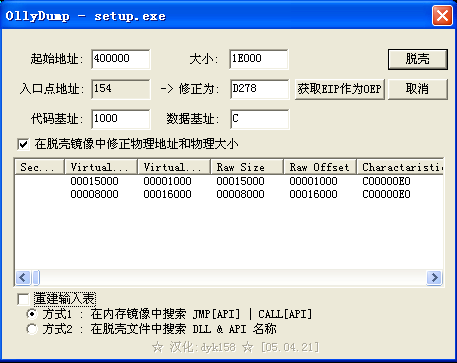
Task: Select the second-row virtual size cell 00008000
Action: point(94,194)
